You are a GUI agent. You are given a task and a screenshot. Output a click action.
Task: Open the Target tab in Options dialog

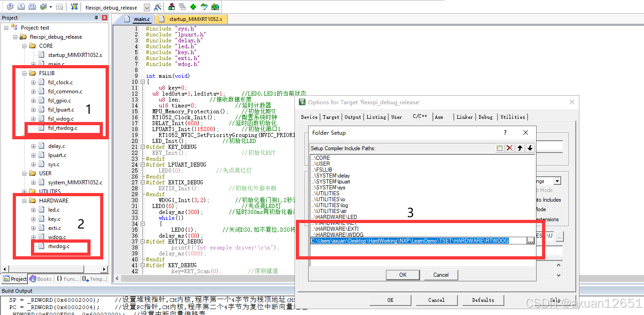pyautogui.click(x=331, y=117)
